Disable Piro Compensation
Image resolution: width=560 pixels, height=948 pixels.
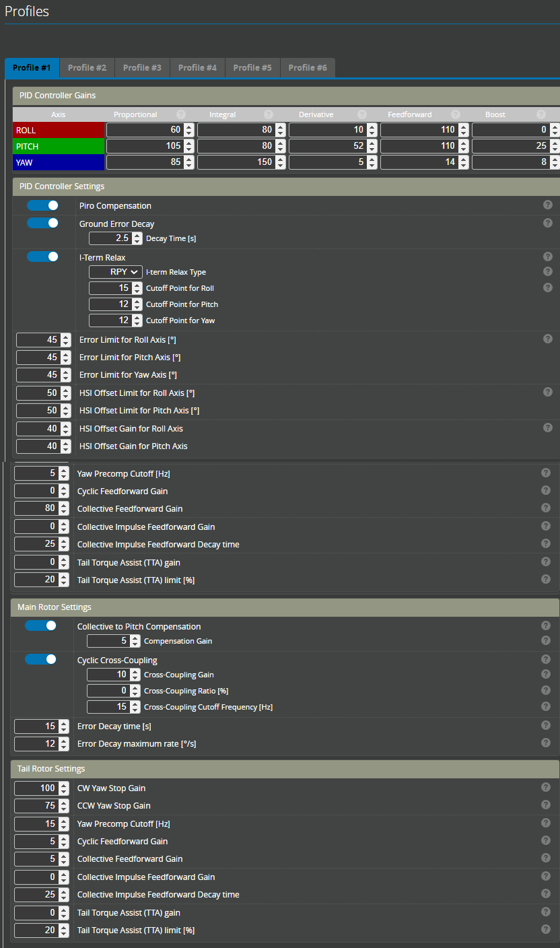[42, 204]
